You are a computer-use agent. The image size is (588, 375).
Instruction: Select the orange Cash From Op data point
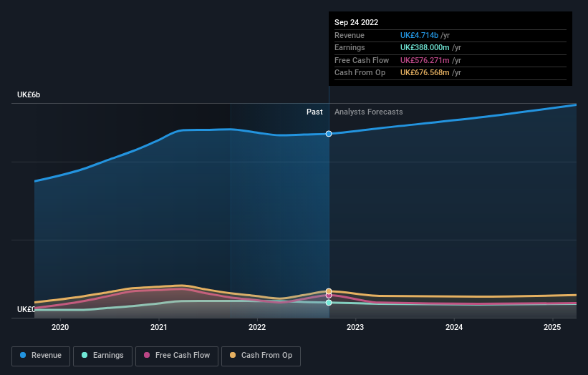(329, 291)
